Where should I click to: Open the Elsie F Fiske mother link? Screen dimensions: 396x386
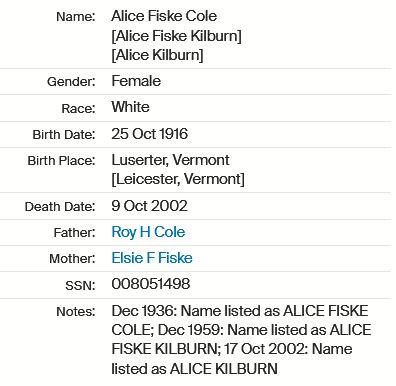click(x=152, y=258)
